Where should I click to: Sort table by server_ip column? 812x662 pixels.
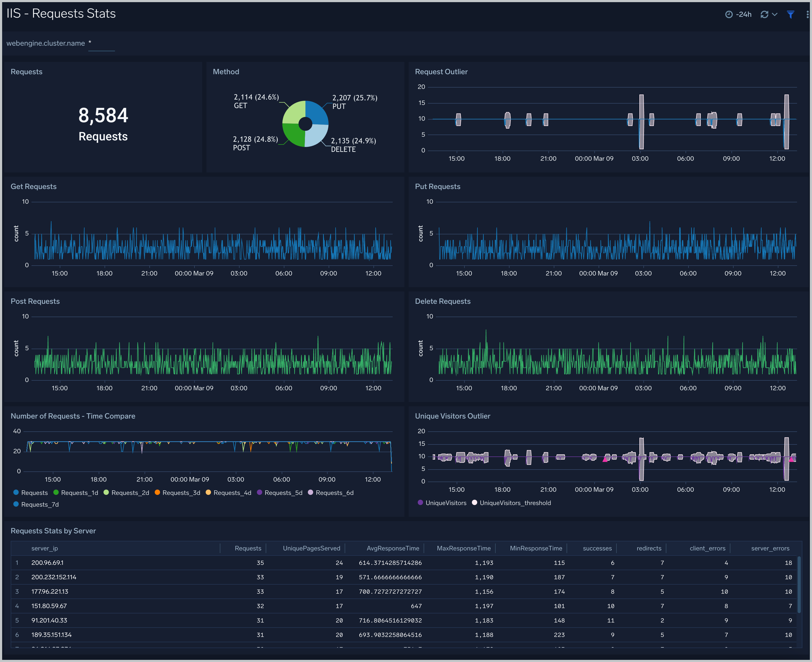click(x=45, y=548)
